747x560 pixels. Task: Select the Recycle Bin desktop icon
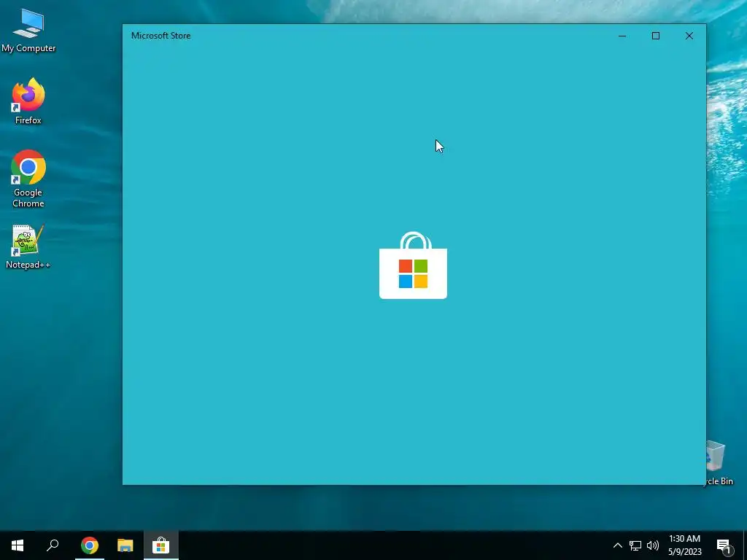[x=719, y=463]
